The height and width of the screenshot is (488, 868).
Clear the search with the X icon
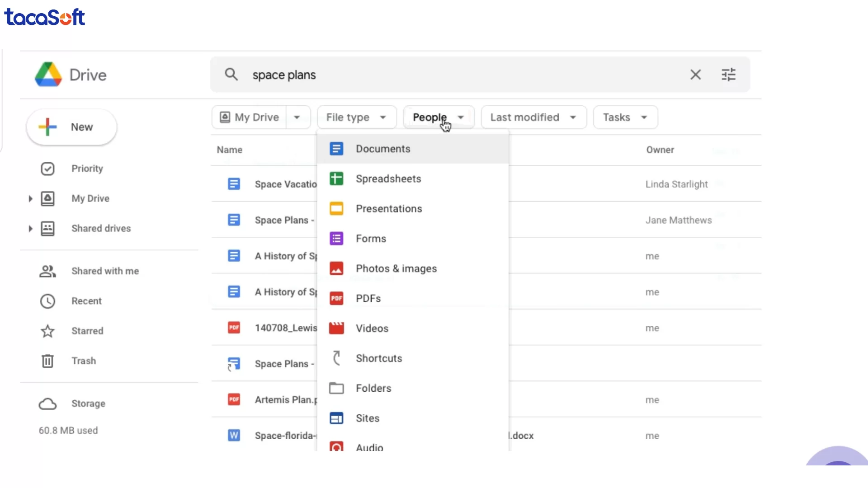coord(695,75)
